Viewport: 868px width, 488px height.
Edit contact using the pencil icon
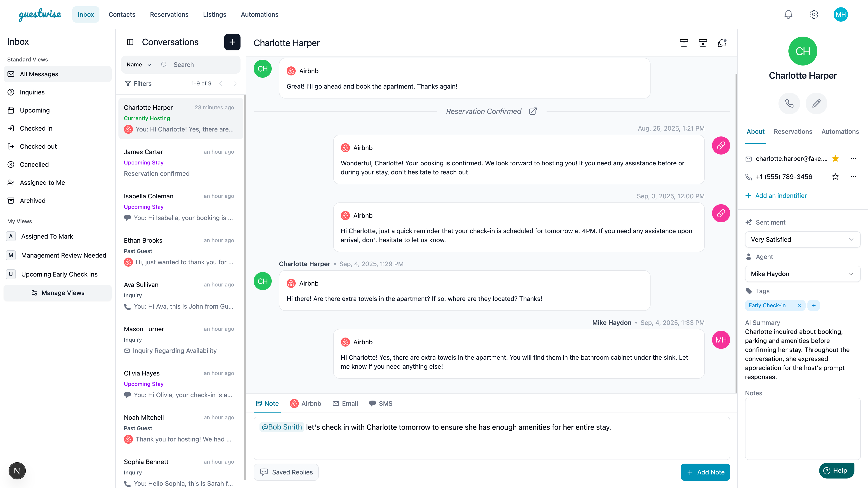point(816,103)
